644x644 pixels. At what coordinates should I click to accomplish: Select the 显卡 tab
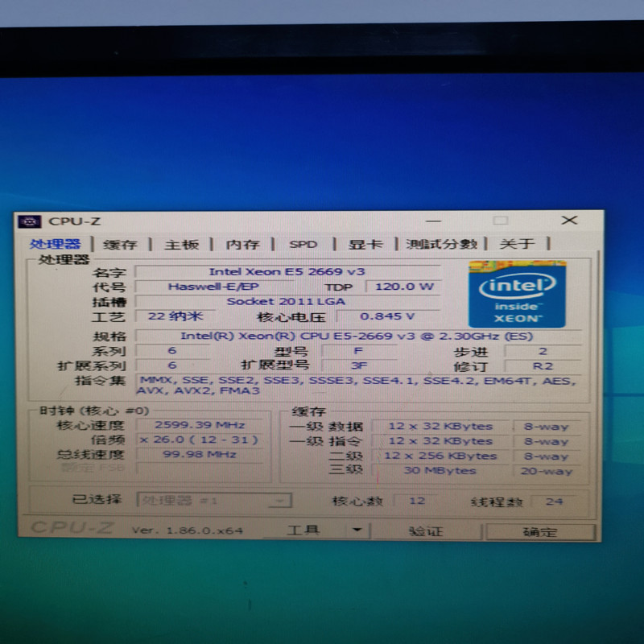(365, 245)
